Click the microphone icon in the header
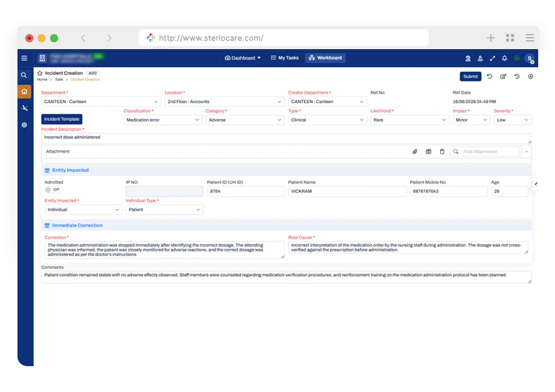Screen dimensions: 555x392 (x=481, y=58)
